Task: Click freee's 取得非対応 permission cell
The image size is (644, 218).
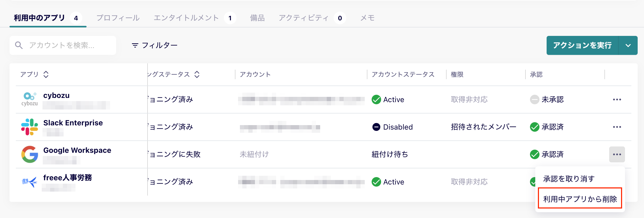Action: pyautogui.click(x=469, y=182)
